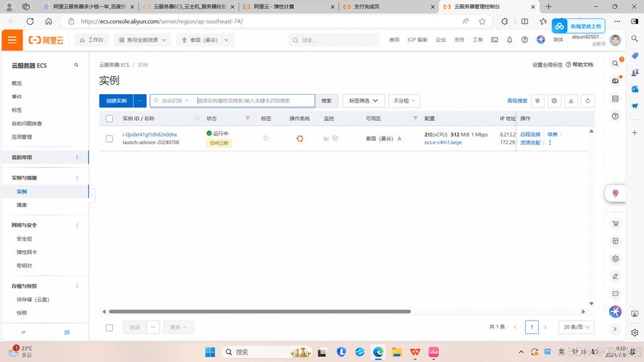The width and height of the screenshot is (644, 362).
Task: Click the floating search icon with orange badge
Action: point(615,63)
